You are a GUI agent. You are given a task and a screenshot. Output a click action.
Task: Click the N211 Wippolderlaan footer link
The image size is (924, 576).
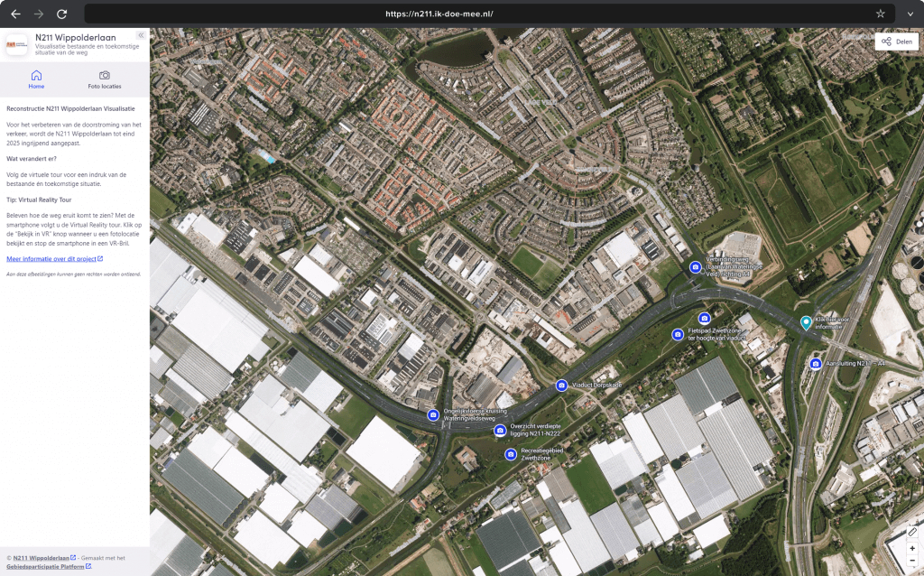[x=42, y=558]
